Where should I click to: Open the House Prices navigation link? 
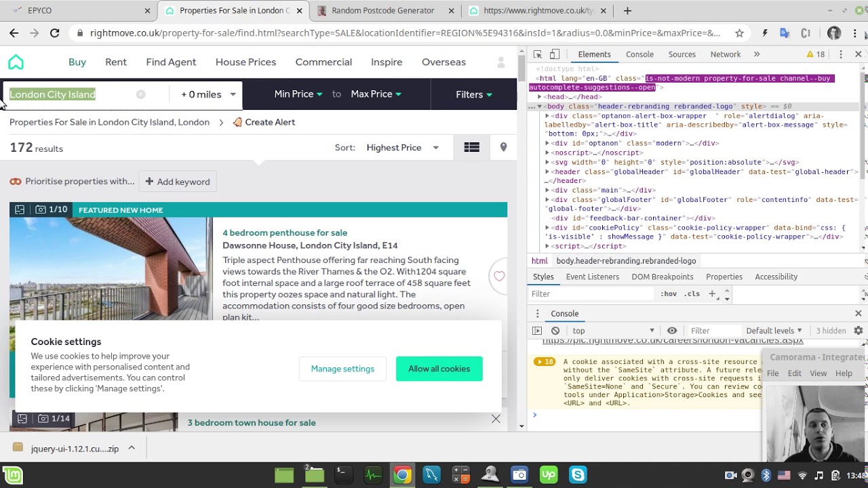(245, 62)
